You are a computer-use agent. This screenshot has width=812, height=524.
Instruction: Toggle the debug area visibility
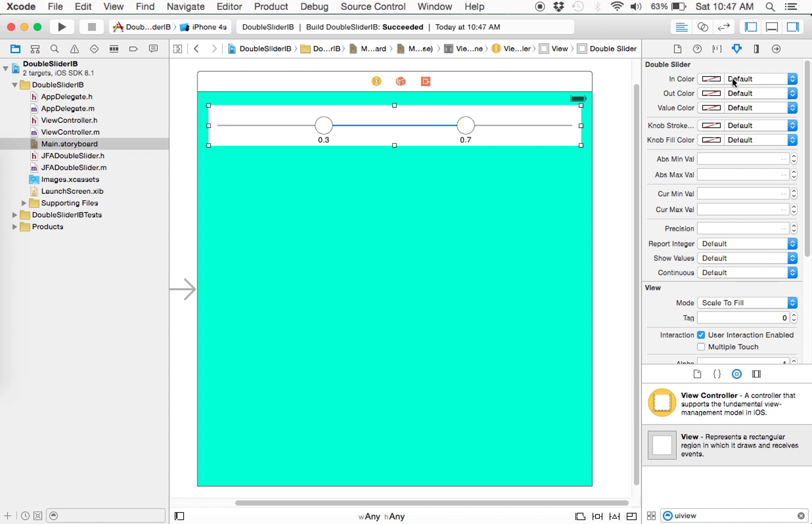click(x=772, y=27)
